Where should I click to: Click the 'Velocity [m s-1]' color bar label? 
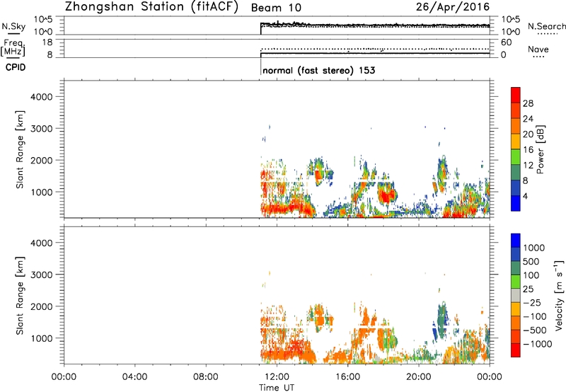tap(559, 295)
